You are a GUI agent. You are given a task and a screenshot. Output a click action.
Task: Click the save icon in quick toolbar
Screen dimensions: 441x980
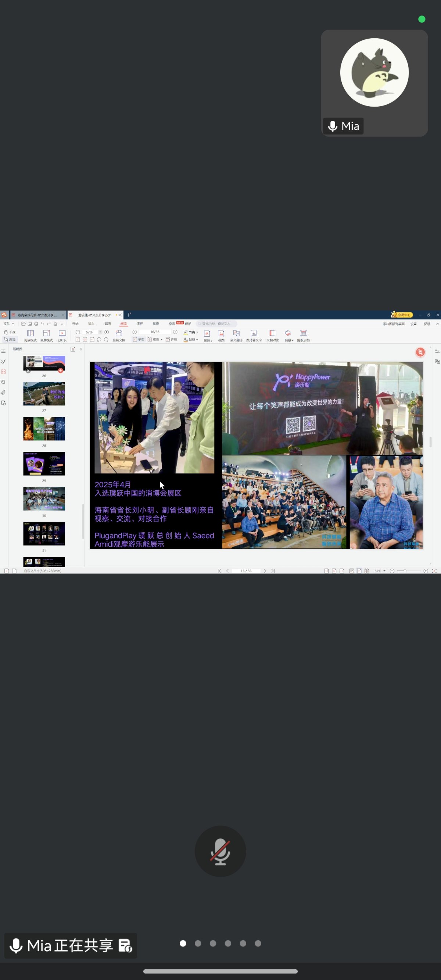point(30,324)
